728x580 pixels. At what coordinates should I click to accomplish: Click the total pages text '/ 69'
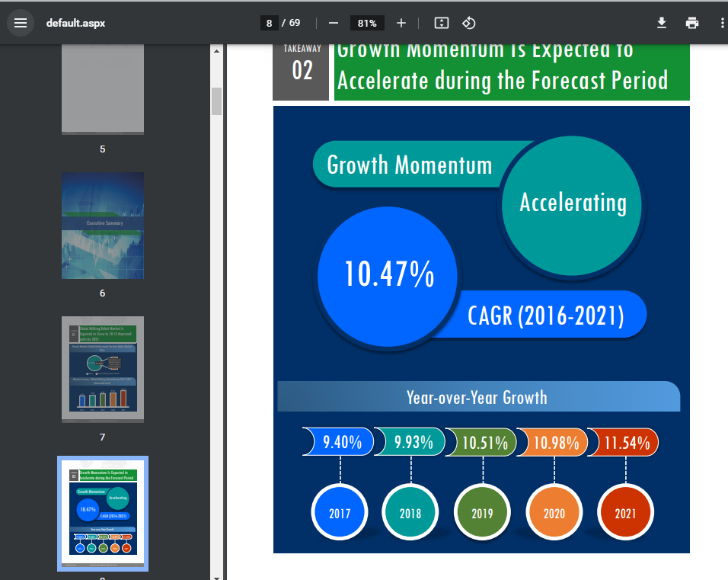pos(291,23)
